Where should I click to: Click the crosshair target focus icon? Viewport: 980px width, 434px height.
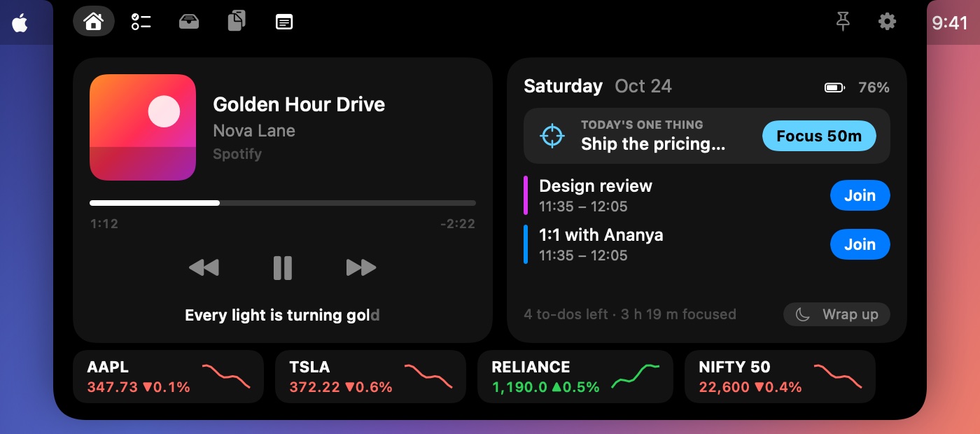[552, 136]
